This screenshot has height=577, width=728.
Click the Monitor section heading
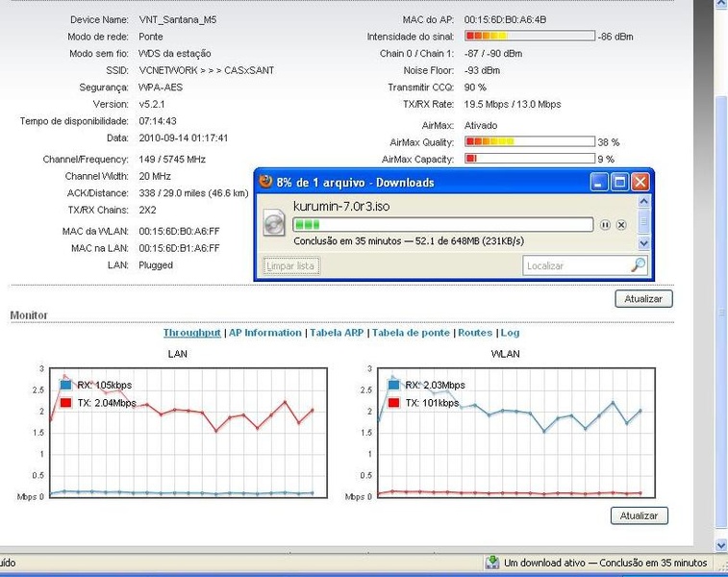(29, 315)
